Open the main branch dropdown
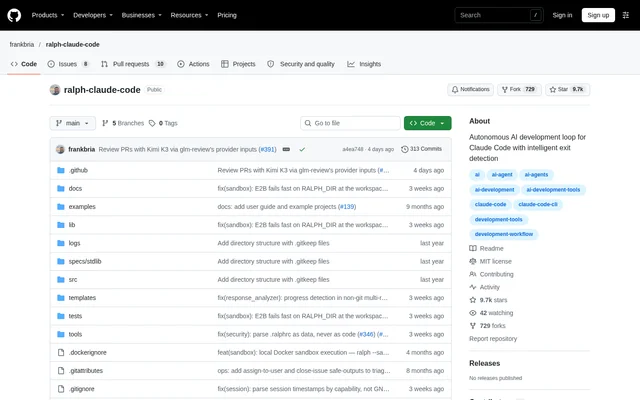Screen dimensions: 640x400 (x=73, y=123)
